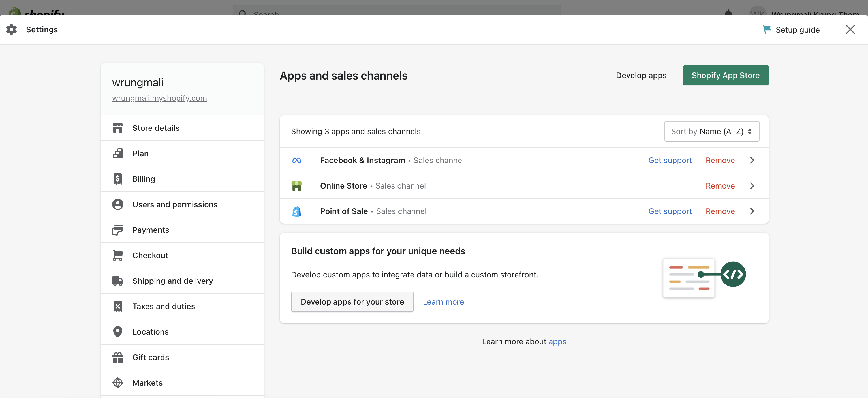Click the Markets globe icon
868x398 pixels.
click(117, 383)
